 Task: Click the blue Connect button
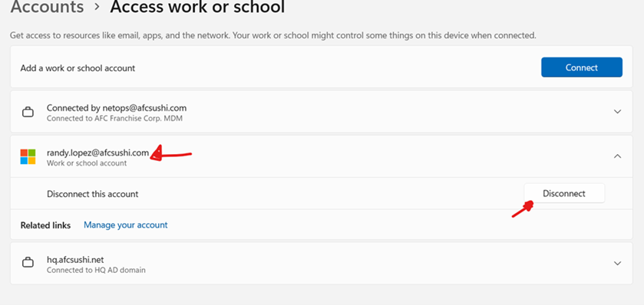[582, 67]
